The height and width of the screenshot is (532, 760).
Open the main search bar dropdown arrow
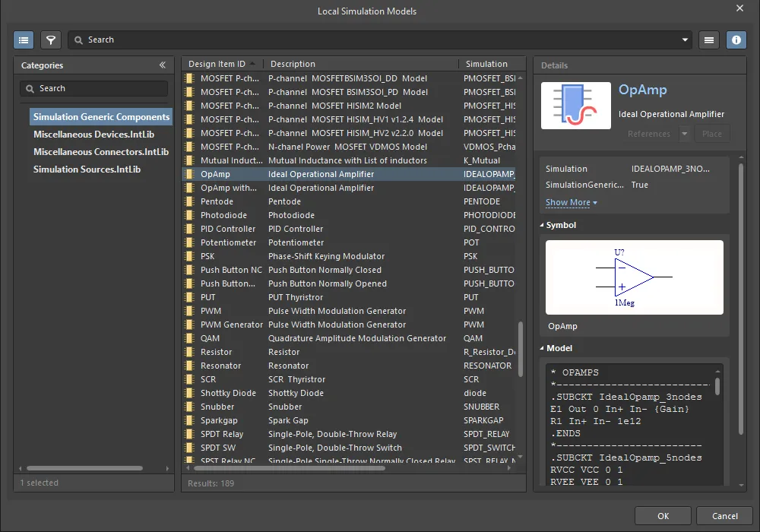tap(685, 40)
